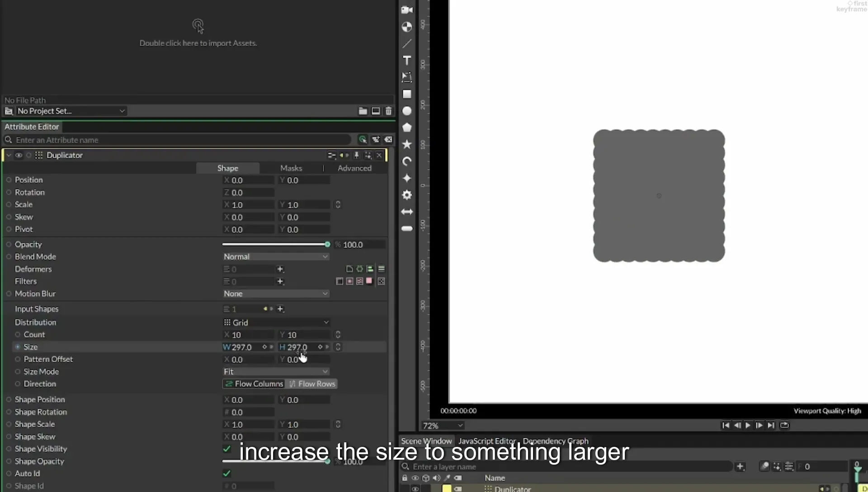Select the Ellipse shape tool
This screenshot has width=868, height=492.
407,111
